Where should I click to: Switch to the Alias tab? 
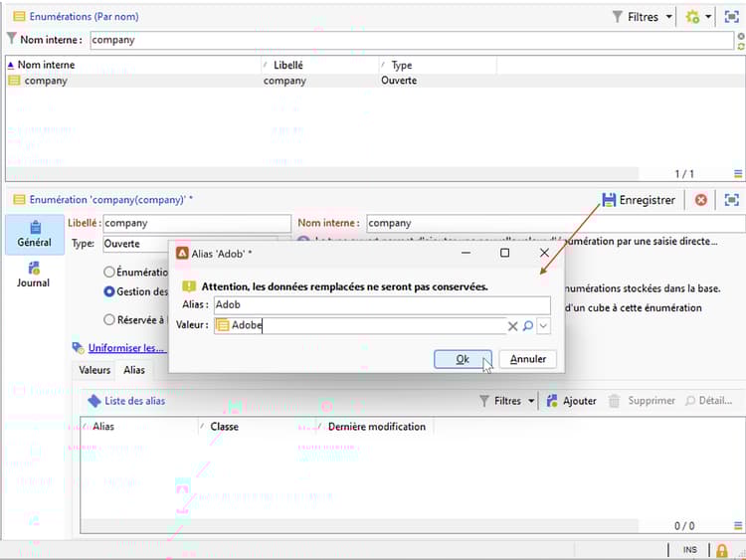click(134, 370)
